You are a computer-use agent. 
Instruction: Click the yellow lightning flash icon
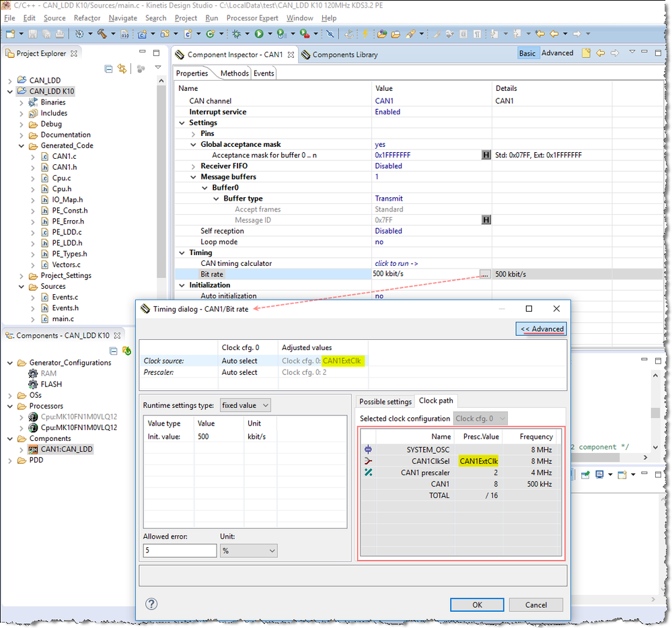coord(365,34)
